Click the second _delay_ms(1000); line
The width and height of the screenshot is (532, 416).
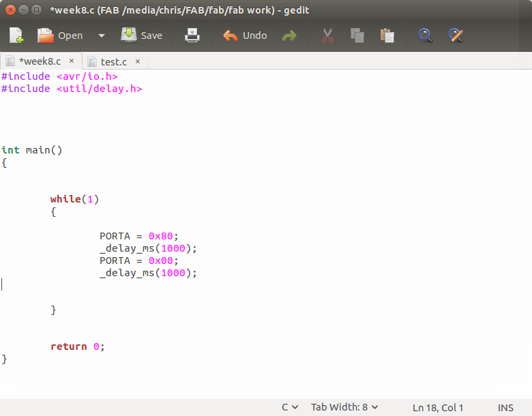pyautogui.click(x=148, y=273)
